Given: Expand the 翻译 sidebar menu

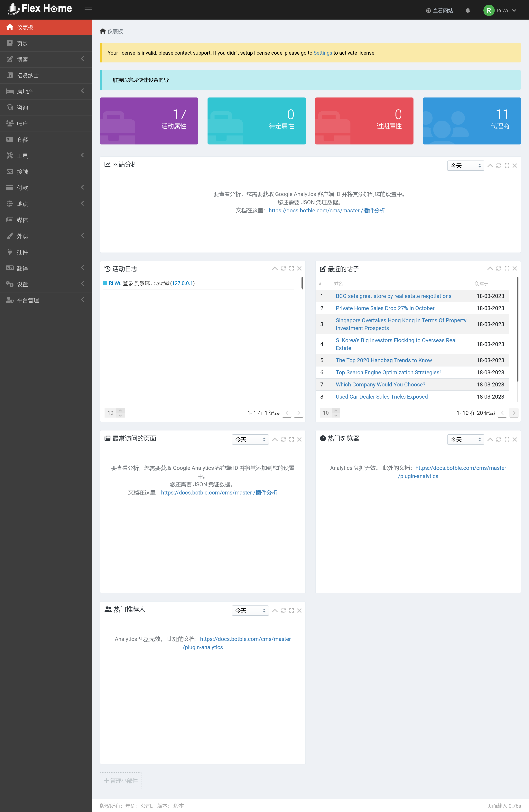Looking at the screenshot, I should coord(46,268).
